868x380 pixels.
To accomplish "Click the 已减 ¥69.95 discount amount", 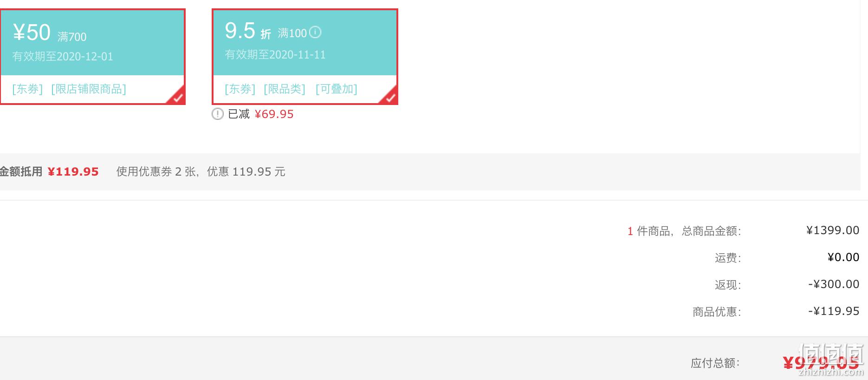I will (x=274, y=114).
